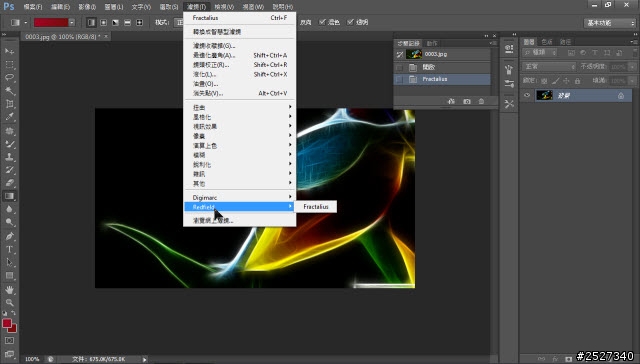Open the 檔案(F) File menu
The image size is (640, 364).
point(33,7)
